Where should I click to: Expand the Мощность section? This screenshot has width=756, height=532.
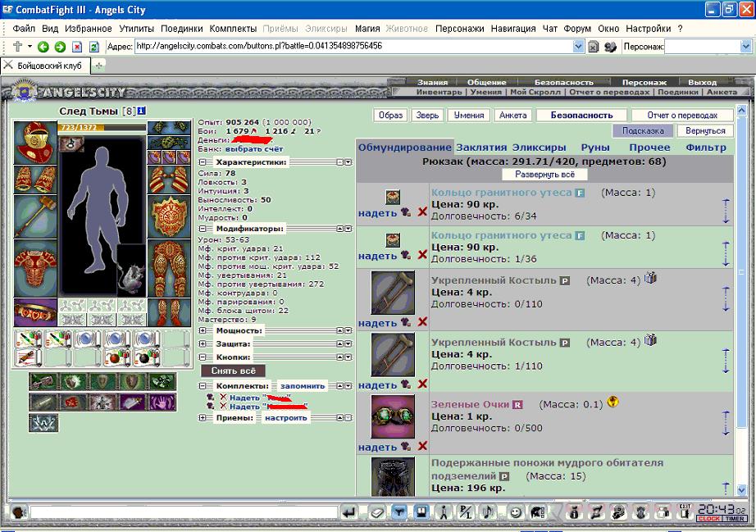(203, 330)
